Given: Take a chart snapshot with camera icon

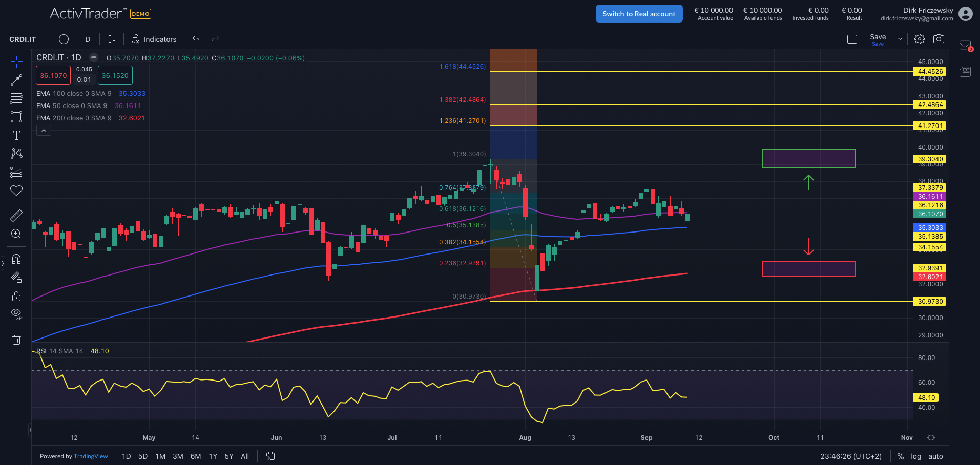Looking at the screenshot, I should tap(939, 39).
